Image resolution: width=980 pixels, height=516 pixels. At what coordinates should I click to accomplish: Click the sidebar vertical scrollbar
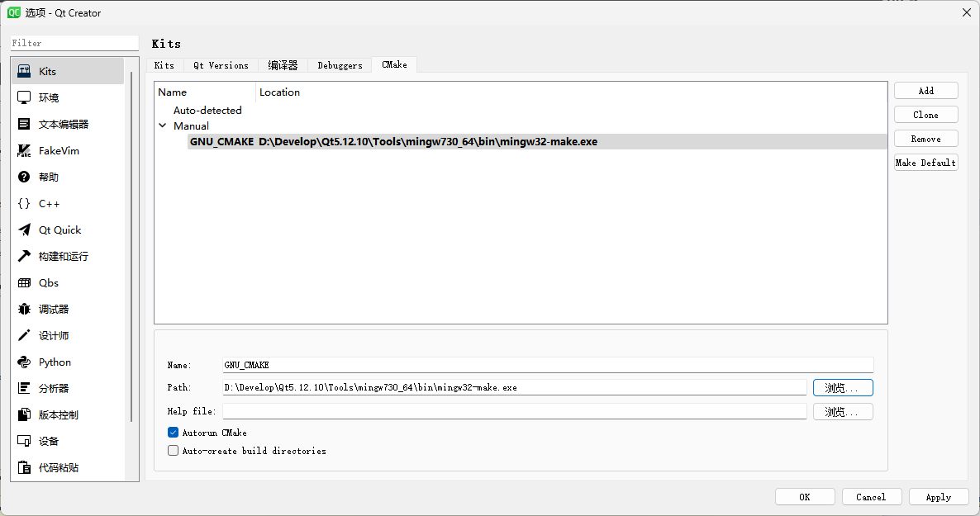tap(131, 247)
